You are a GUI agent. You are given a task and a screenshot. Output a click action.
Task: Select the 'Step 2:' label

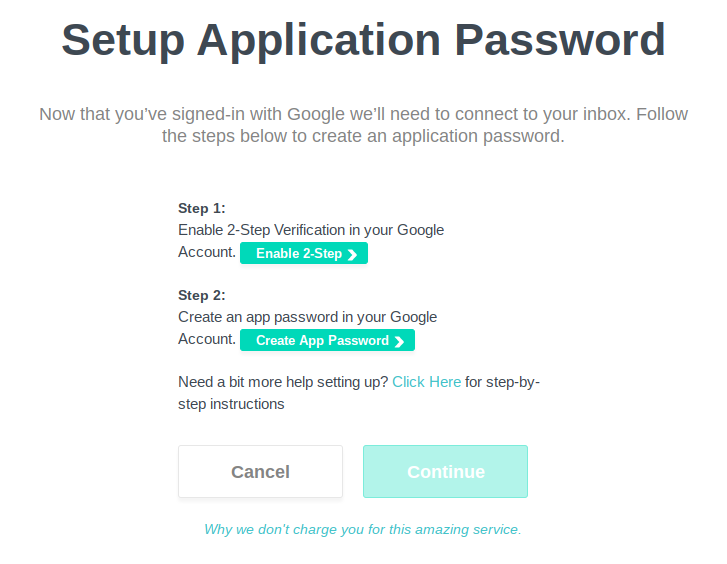(x=202, y=295)
